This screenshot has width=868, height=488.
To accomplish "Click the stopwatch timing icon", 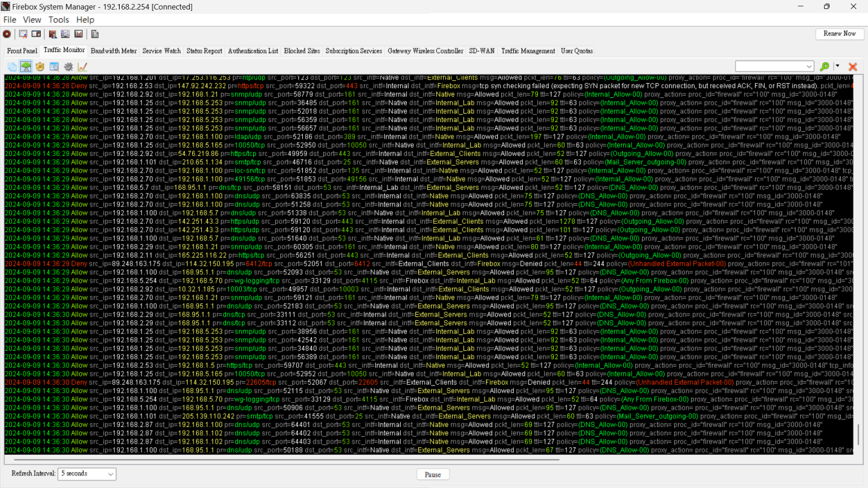I will click(x=40, y=66).
